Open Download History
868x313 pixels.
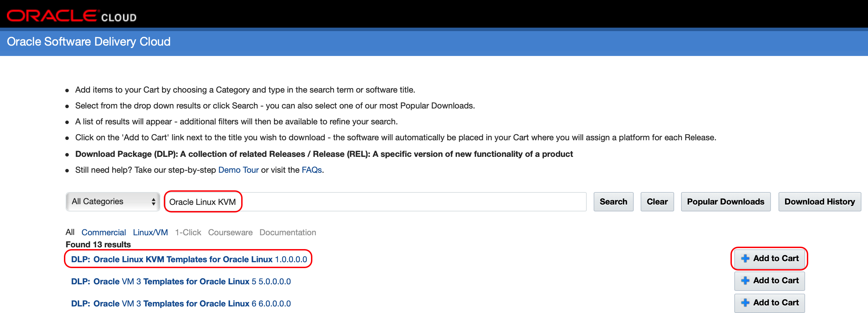[819, 202]
